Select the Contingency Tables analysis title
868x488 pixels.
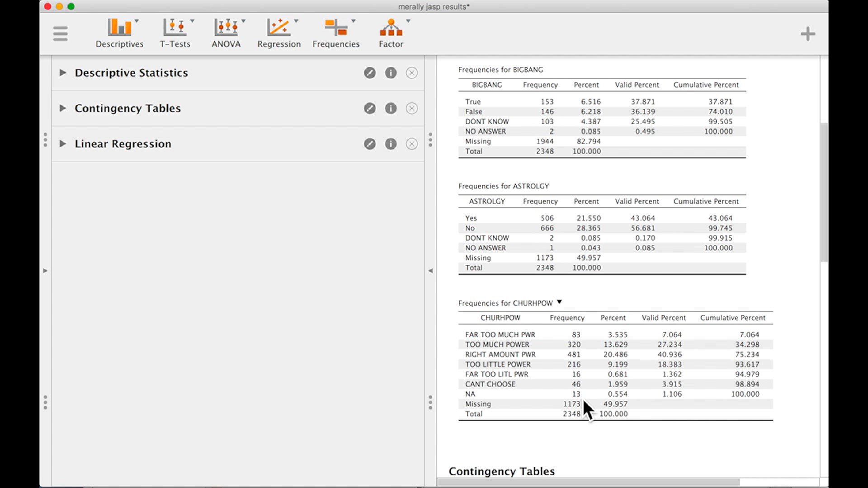point(127,108)
